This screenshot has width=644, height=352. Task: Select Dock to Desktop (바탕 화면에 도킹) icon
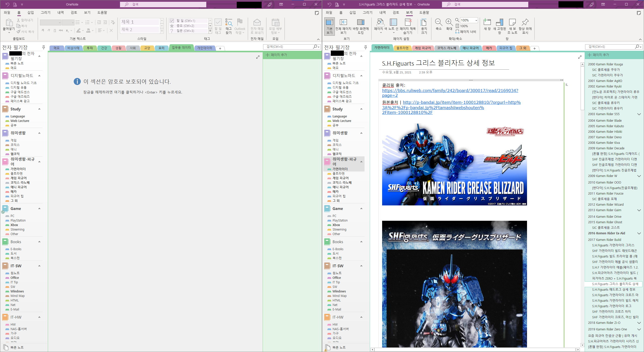pos(360,23)
